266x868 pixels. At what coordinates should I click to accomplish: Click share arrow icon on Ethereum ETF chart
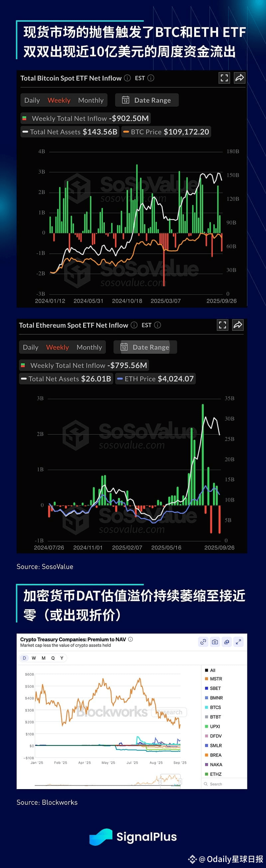238,325
